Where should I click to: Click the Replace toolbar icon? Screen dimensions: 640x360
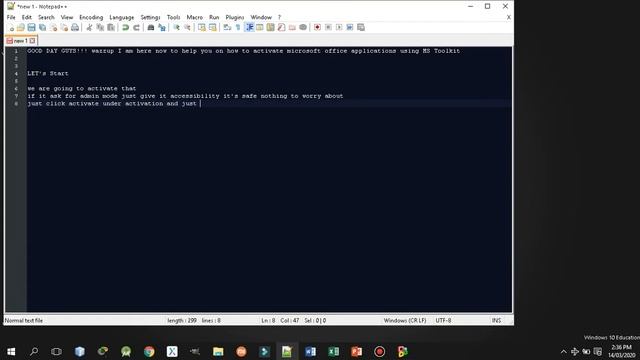[162, 27]
